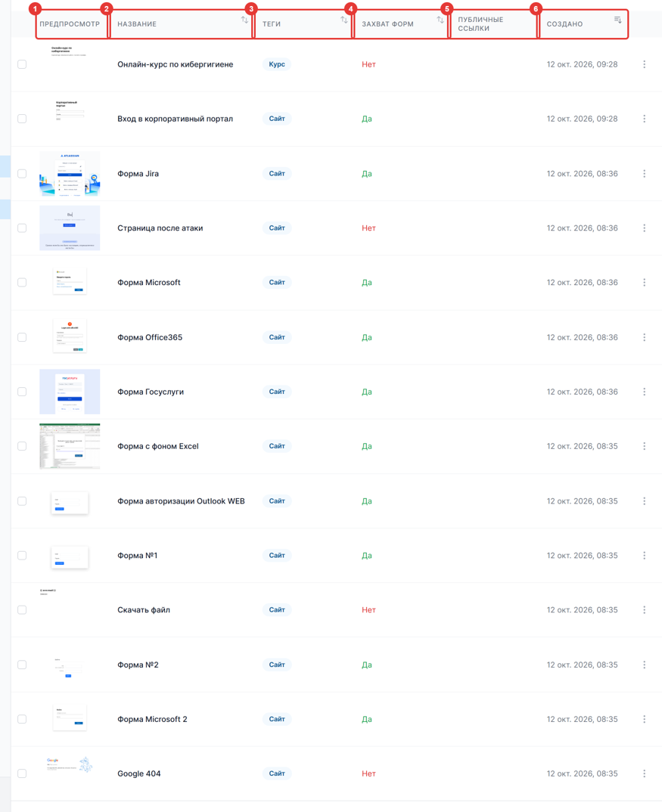The height and width of the screenshot is (812, 662).
Task: Select the checkbox for Форма с фоном Excel
Action: [x=22, y=446]
